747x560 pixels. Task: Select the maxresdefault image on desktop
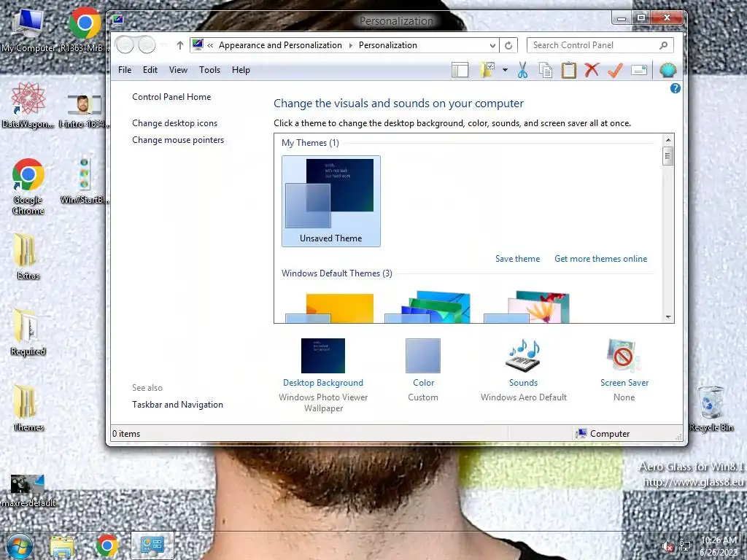pos(28,491)
